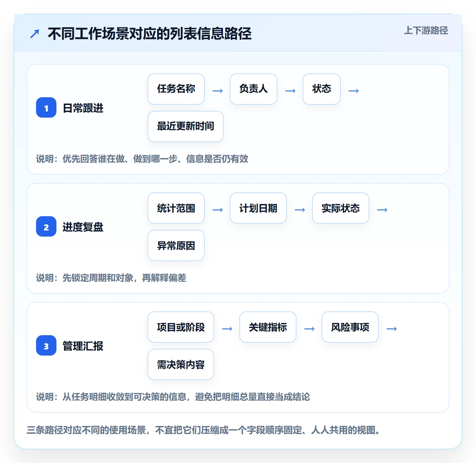Click the "最近更新时间" field chip
The height and width of the screenshot is (463, 476).
[x=186, y=126]
